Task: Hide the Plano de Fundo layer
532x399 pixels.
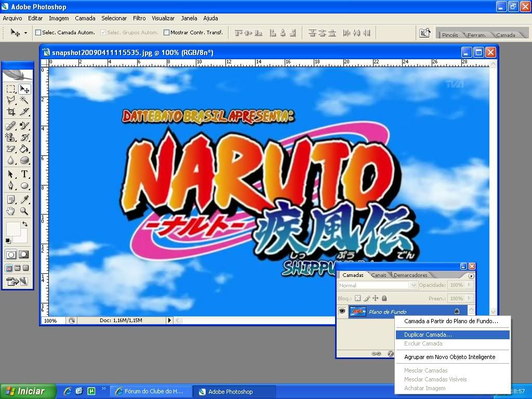Action: (342, 311)
